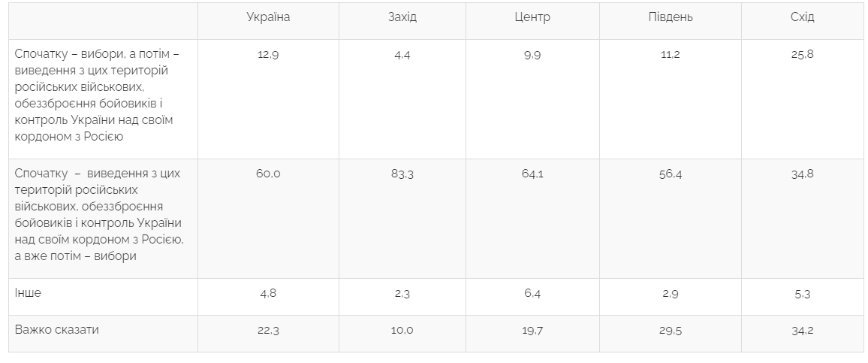Select the Інше row label
The width and height of the screenshot is (868, 363).
click(29, 293)
